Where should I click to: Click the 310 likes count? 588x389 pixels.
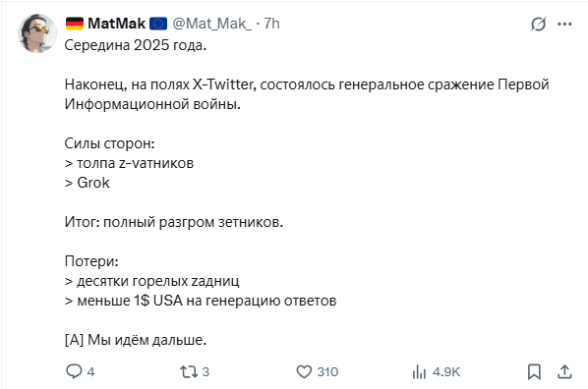click(327, 372)
